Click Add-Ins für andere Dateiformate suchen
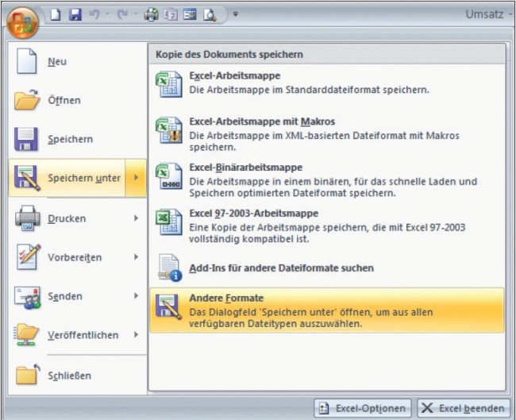This screenshot has width=516, height=420. click(327, 268)
